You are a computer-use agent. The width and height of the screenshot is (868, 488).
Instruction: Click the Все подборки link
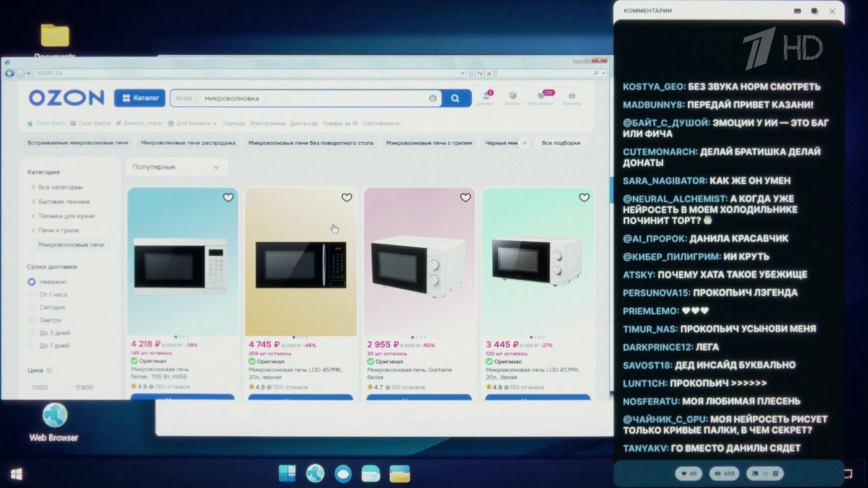pos(561,143)
